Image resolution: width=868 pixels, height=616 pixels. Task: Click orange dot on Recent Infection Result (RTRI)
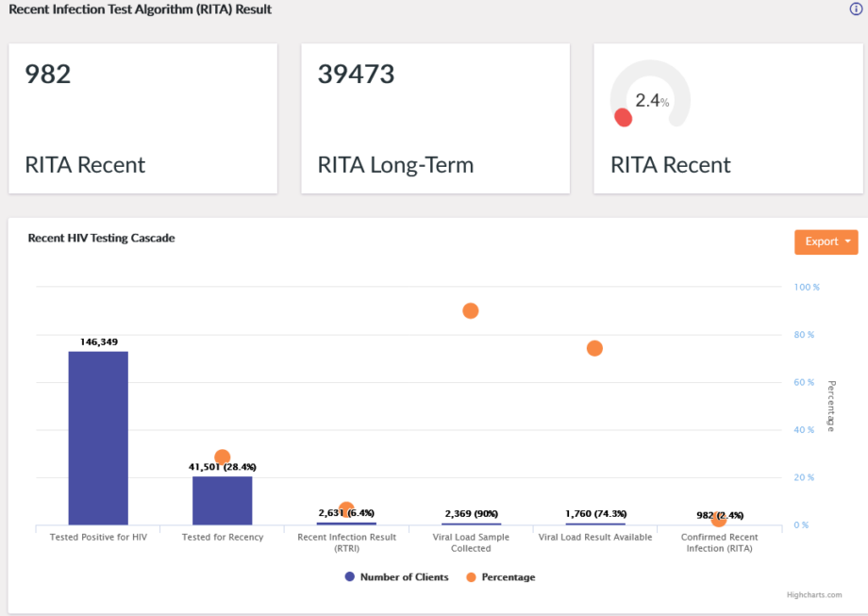[346, 509]
